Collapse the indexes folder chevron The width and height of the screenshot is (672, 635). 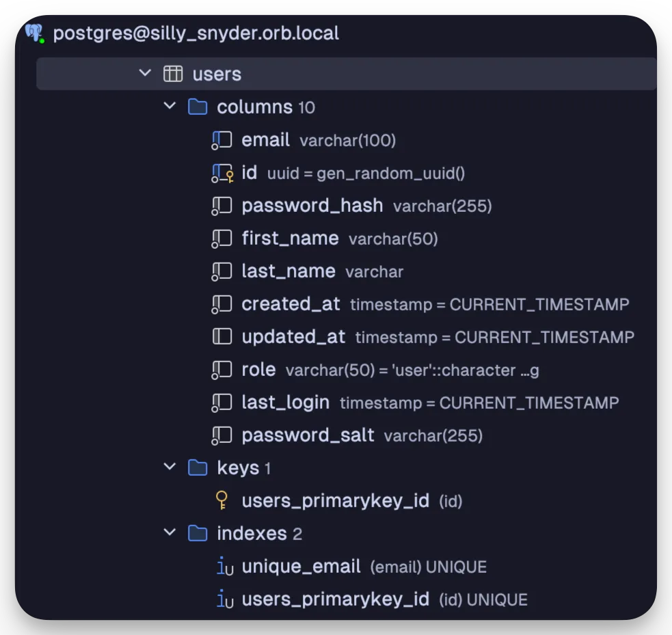click(170, 532)
